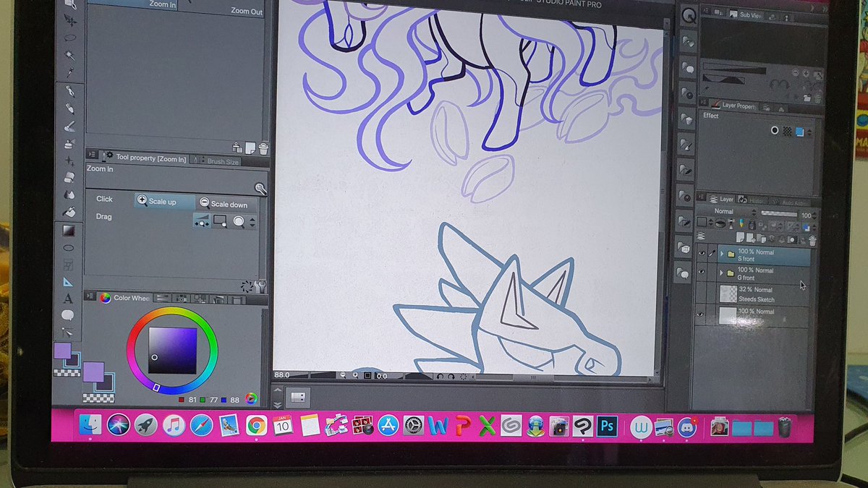868x488 pixels.
Task: Select the Ruler triangle tool
Action: click(x=68, y=282)
